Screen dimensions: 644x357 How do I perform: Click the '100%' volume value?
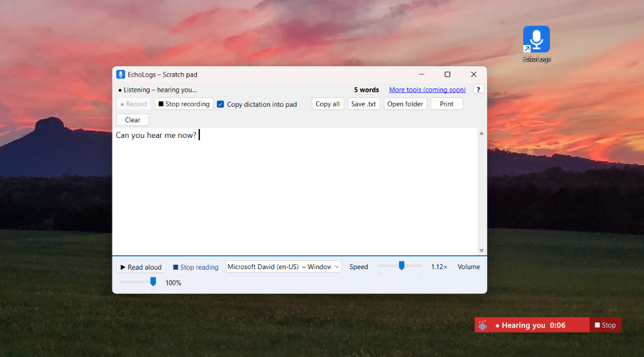(173, 282)
